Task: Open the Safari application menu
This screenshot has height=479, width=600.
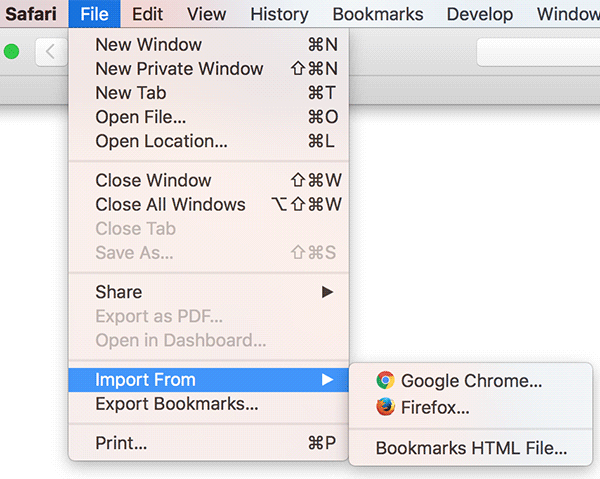Action: click(x=31, y=14)
